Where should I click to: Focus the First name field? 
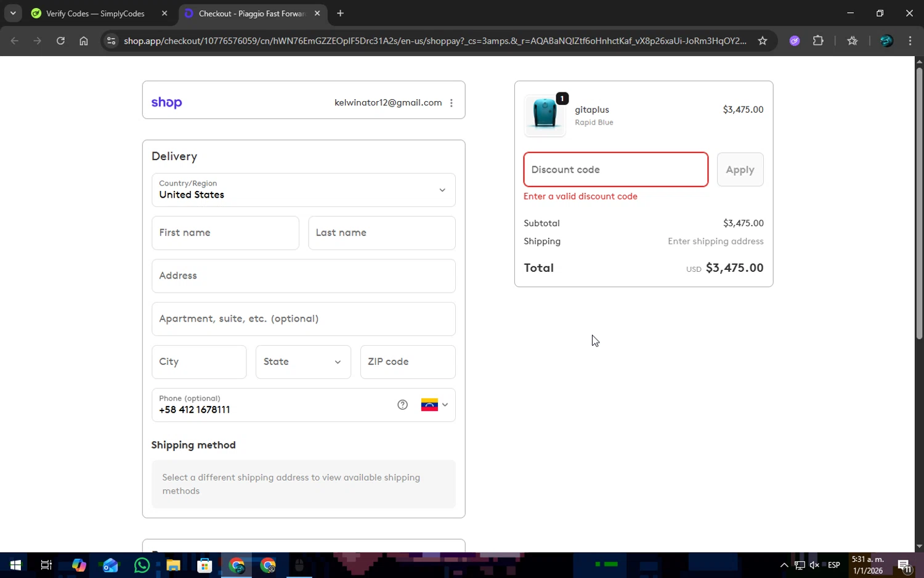pos(225,233)
